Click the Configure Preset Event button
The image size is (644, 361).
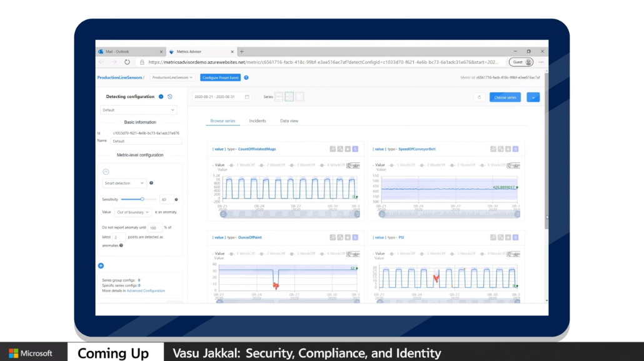click(220, 77)
